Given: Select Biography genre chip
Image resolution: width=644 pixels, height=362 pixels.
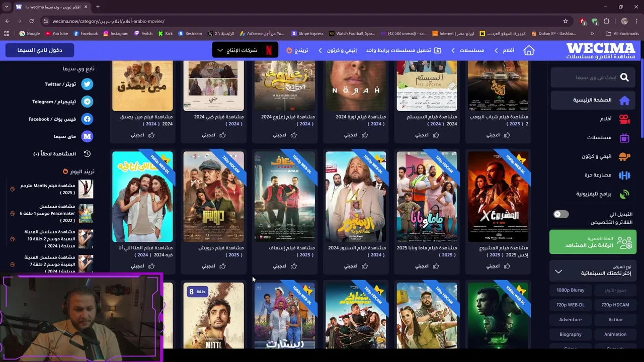Looking at the screenshot, I should (x=570, y=334).
